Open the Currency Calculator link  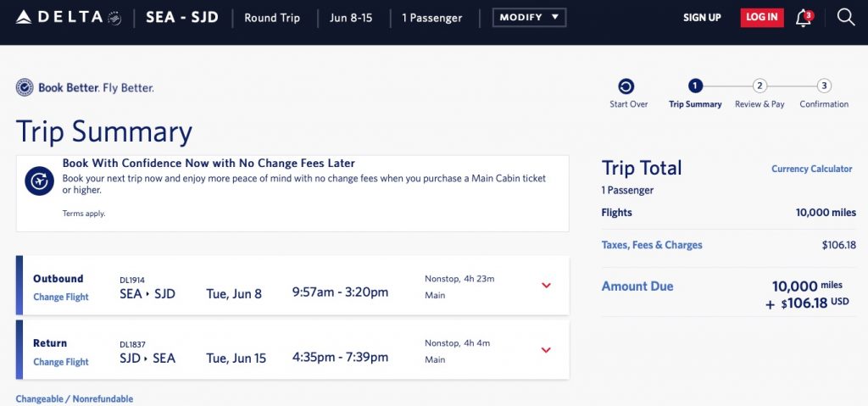811,169
